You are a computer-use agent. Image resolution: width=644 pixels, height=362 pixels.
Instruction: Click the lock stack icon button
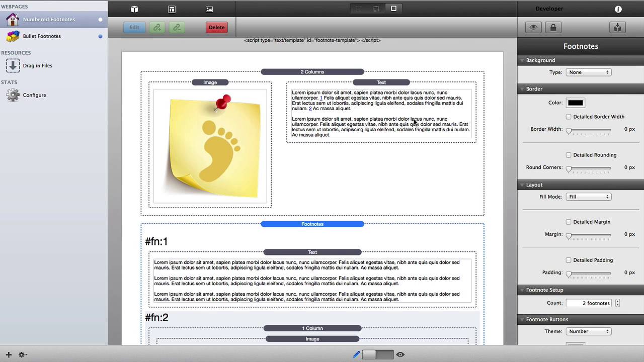point(553,28)
